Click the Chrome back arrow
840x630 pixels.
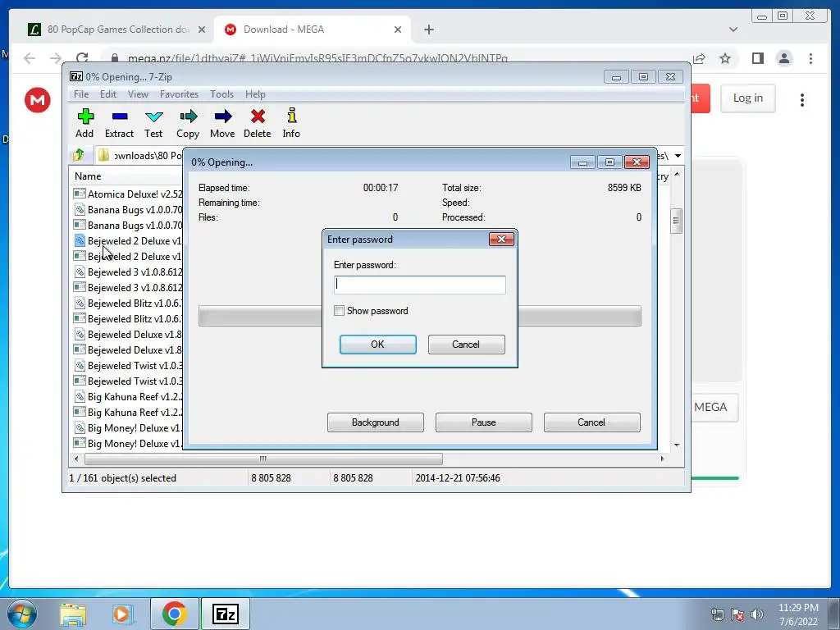(30, 58)
